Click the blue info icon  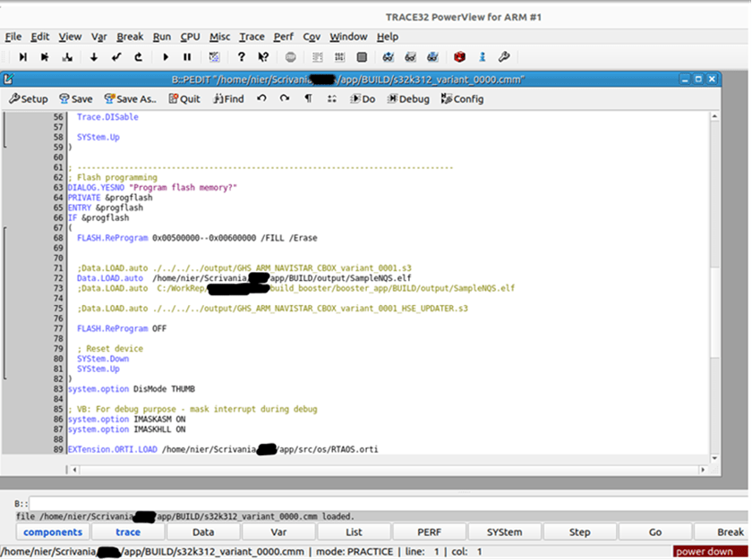click(482, 57)
